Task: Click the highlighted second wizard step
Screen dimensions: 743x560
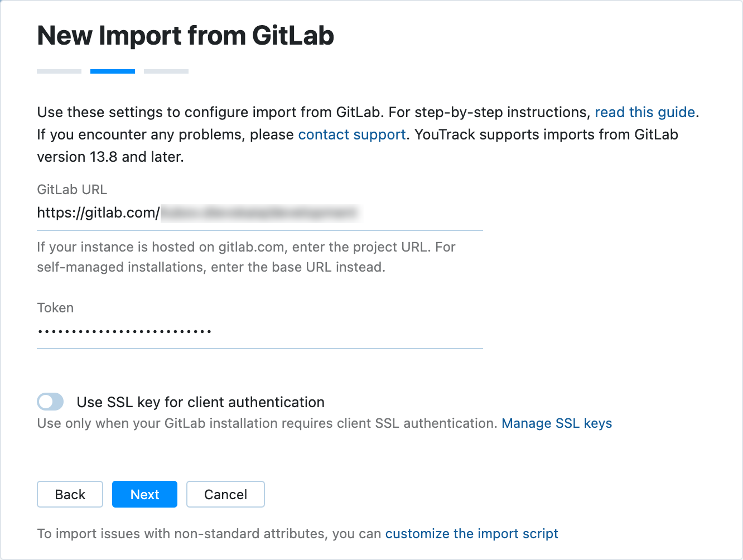Action: click(x=112, y=71)
